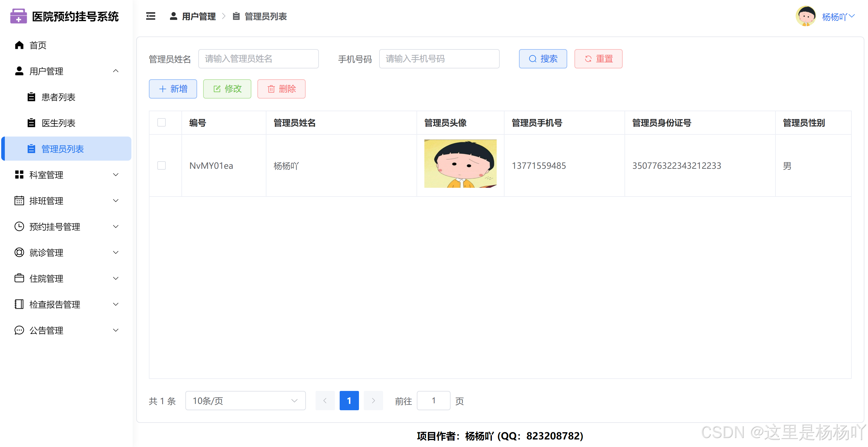Viewport: 868px width, 447px height.
Task: Expand the 住院管理 submenu arrow
Action: [x=115, y=279]
